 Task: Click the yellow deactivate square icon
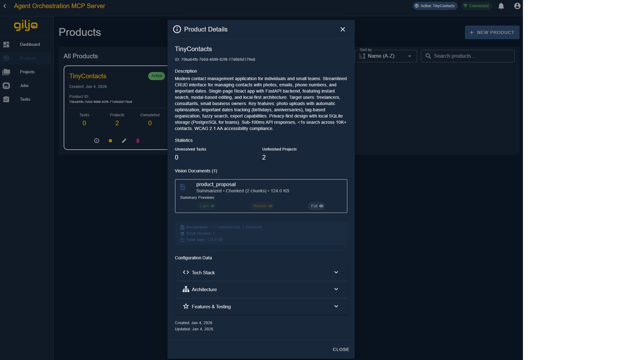pos(110,141)
